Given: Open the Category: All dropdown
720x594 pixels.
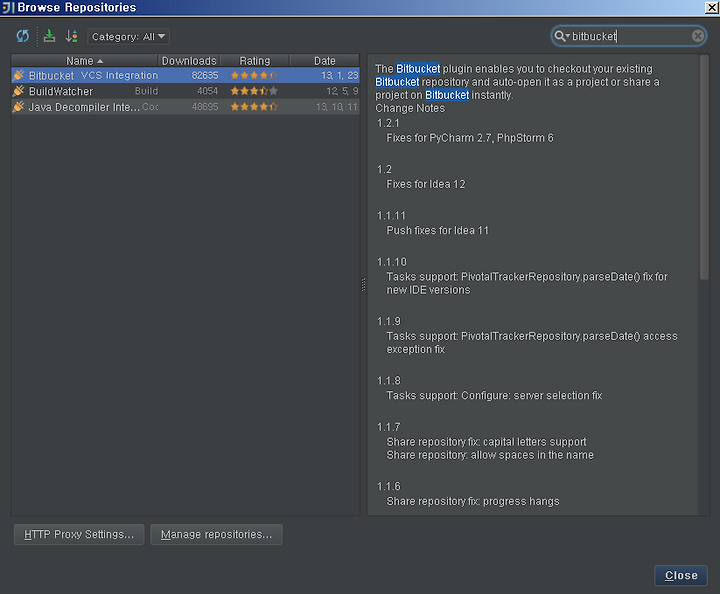Looking at the screenshot, I should coord(129,37).
